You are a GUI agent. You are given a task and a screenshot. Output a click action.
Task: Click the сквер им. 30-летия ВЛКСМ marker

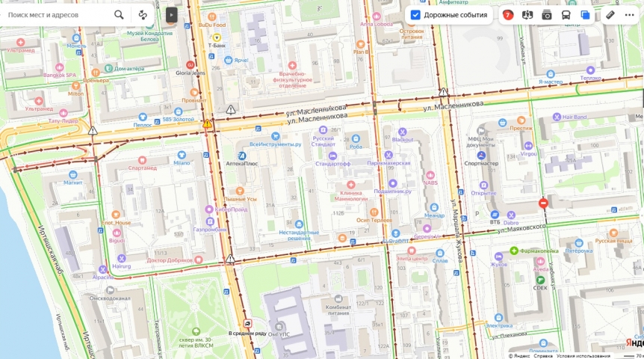click(x=196, y=331)
